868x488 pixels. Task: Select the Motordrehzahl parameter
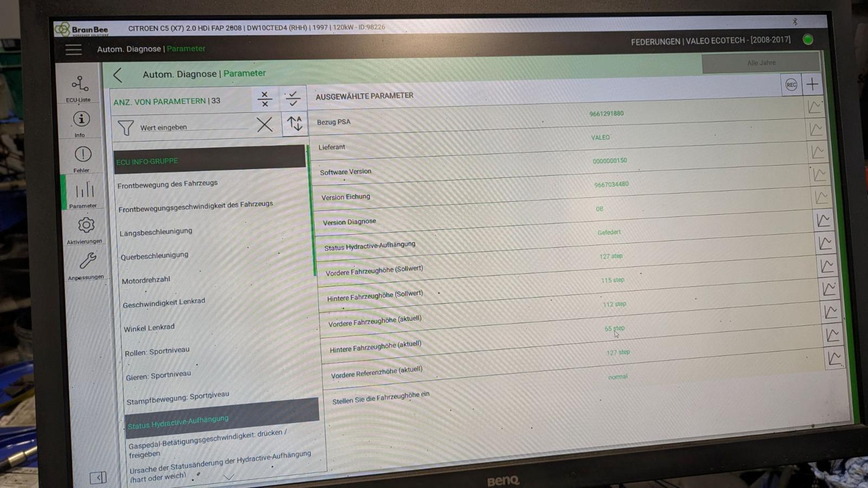coord(146,280)
